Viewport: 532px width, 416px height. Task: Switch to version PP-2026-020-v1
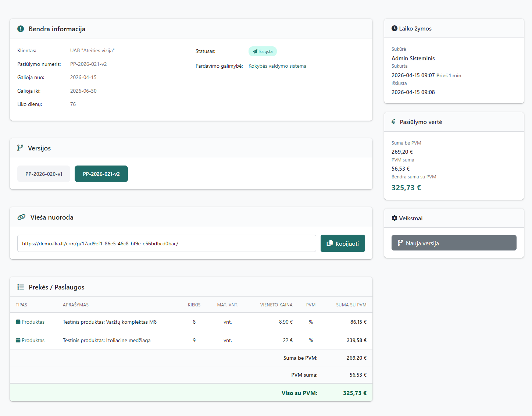click(x=44, y=174)
